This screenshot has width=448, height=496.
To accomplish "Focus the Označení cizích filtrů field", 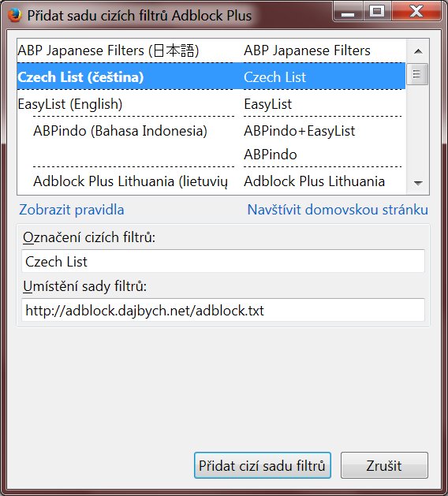I will tap(223, 261).
